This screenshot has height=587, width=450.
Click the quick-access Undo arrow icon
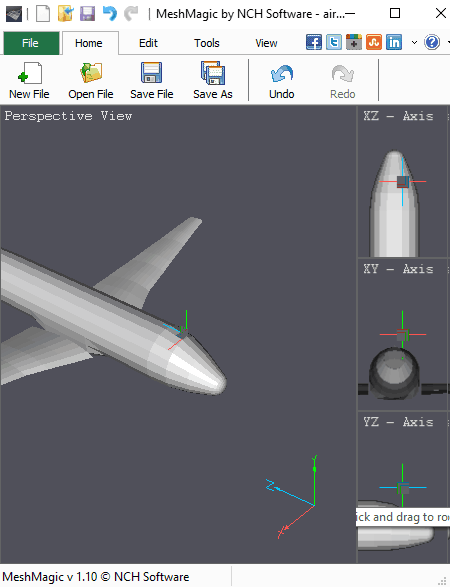109,13
